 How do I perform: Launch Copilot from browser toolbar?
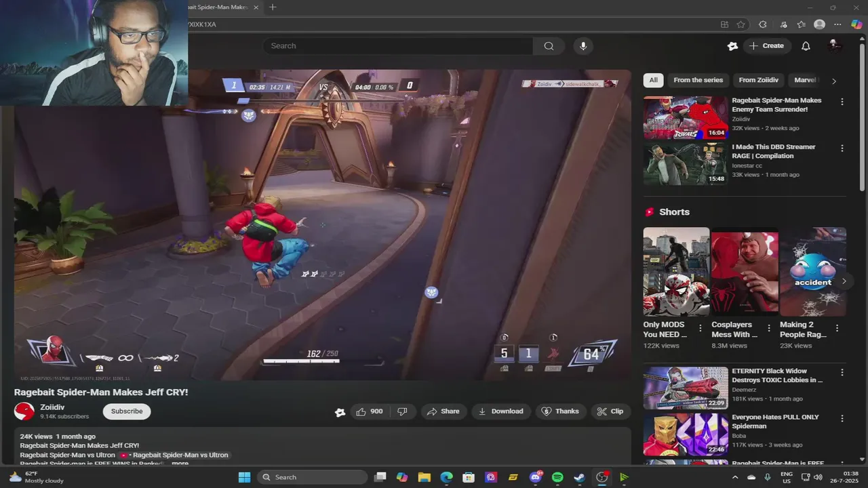click(856, 24)
